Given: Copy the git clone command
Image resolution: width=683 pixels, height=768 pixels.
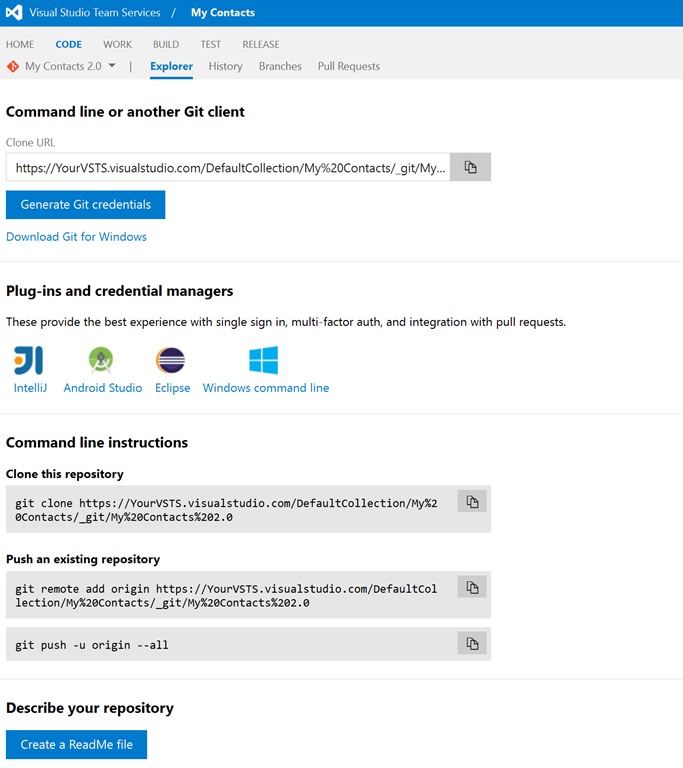Looking at the screenshot, I should coord(472,502).
